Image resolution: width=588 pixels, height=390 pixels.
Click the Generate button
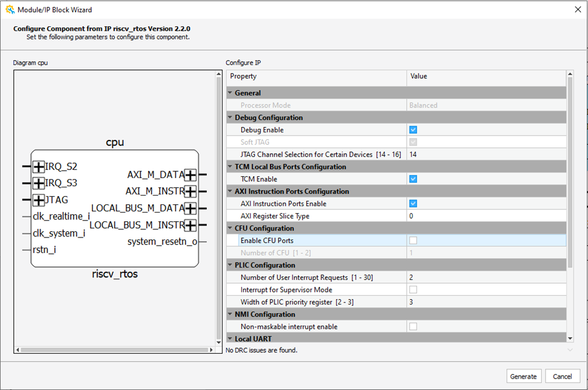[524, 376]
